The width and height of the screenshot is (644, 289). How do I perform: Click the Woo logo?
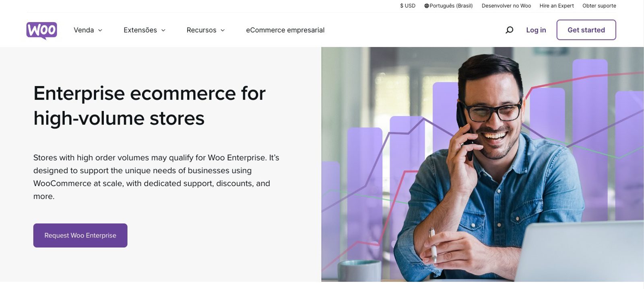tap(41, 30)
